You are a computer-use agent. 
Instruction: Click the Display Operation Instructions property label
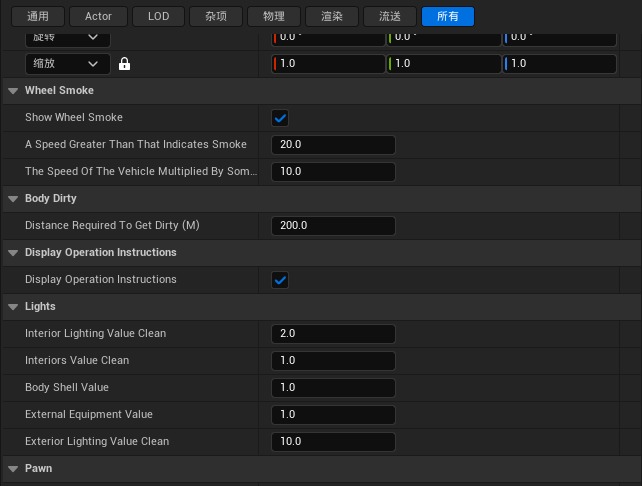(101, 280)
